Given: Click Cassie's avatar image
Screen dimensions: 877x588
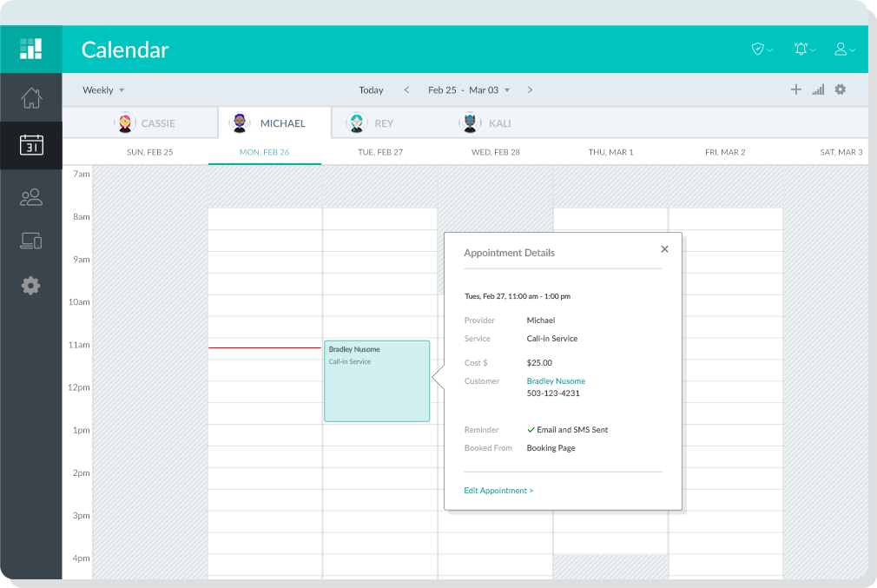Looking at the screenshot, I should coord(125,122).
